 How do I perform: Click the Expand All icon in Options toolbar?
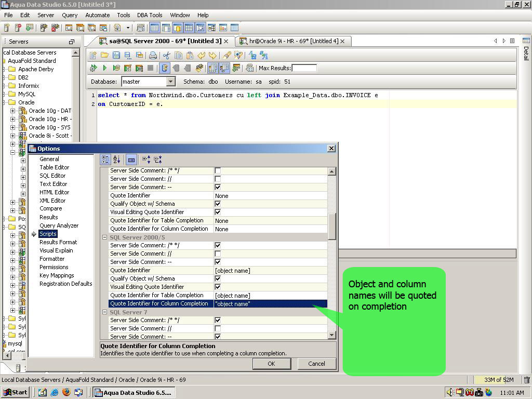coord(146,159)
